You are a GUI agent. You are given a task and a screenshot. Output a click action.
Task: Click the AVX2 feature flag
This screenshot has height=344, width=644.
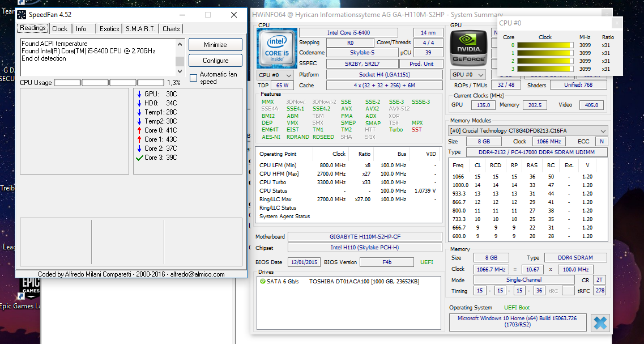tap(372, 109)
